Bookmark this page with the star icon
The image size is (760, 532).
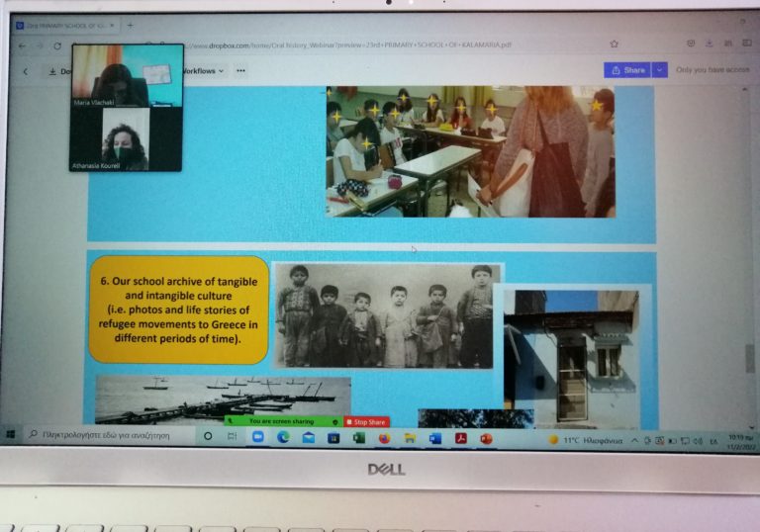(615, 44)
